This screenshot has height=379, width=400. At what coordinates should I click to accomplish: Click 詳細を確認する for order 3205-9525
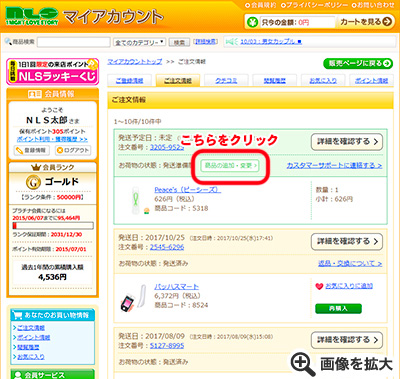(347, 142)
